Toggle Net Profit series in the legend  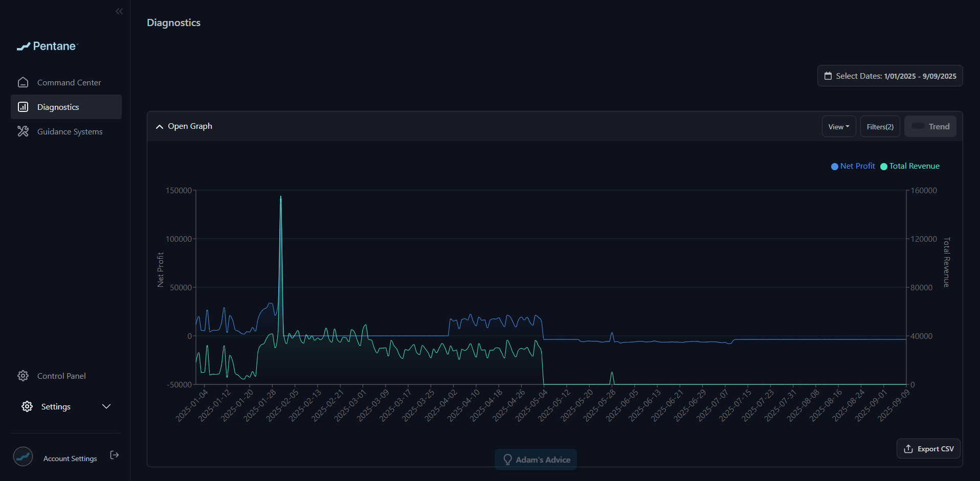coord(852,166)
